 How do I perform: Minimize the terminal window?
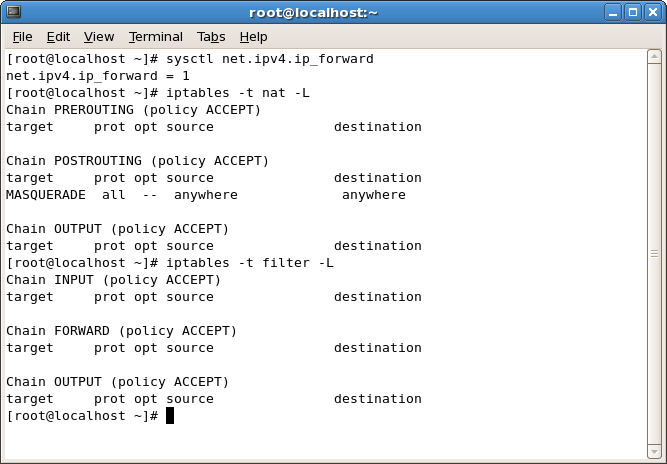coord(613,12)
